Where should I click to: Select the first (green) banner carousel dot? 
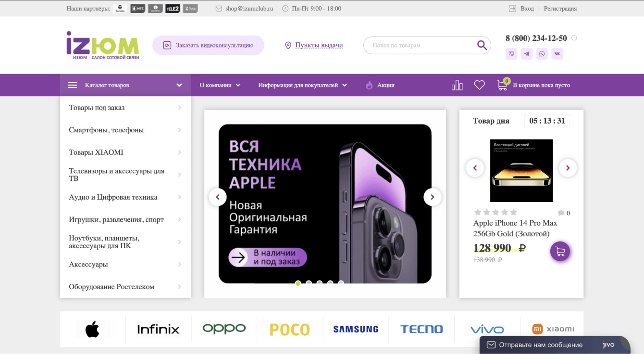[x=298, y=283]
